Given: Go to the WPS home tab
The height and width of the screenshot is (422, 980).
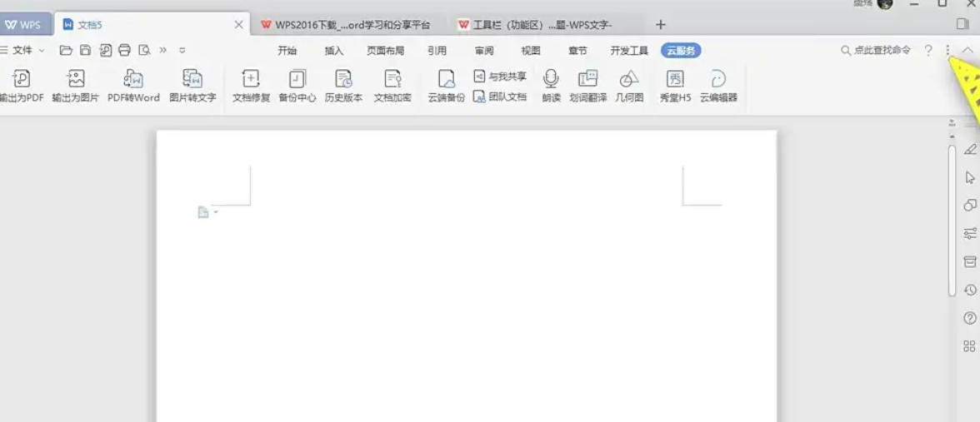Looking at the screenshot, I should tap(25, 25).
